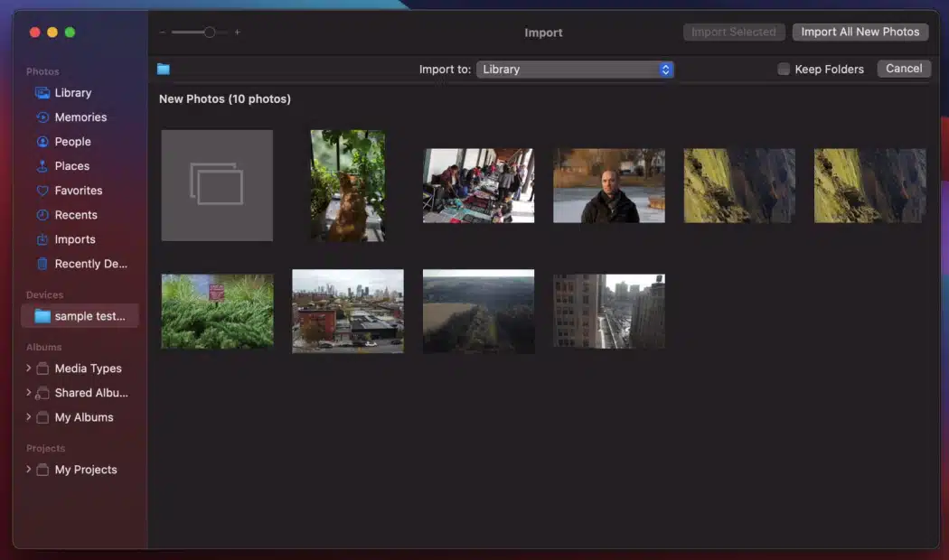Expand the Media Types album group
This screenshot has height=560, width=949.
coord(29,369)
